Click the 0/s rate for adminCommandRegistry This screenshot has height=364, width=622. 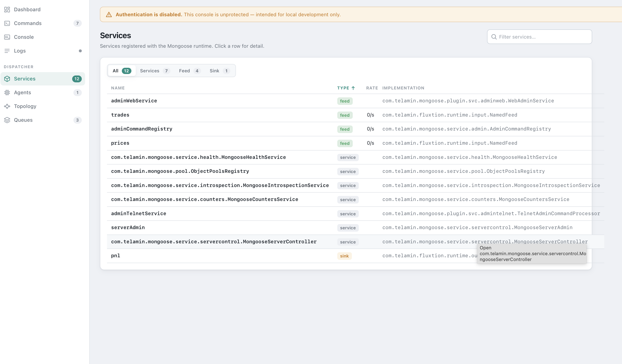pyautogui.click(x=370, y=129)
